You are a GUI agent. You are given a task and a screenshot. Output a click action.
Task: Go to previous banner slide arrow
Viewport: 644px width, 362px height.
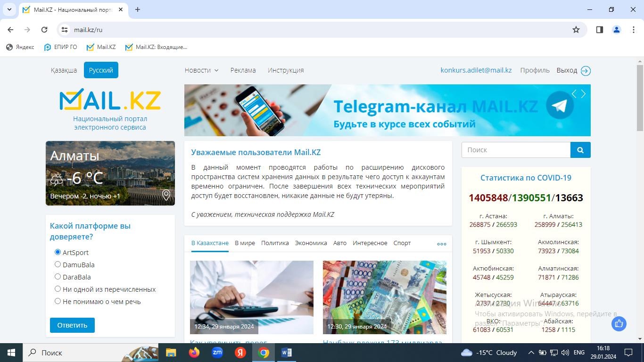tap(574, 94)
